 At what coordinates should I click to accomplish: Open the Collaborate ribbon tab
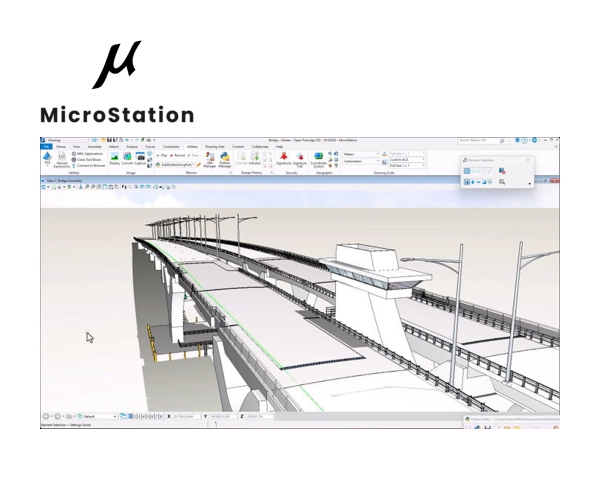coord(260,147)
